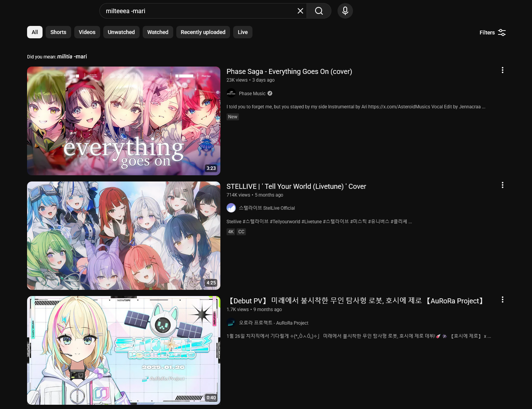This screenshot has width=532, height=409.
Task: Click the Phase Music channel avatar
Action: [231, 93]
